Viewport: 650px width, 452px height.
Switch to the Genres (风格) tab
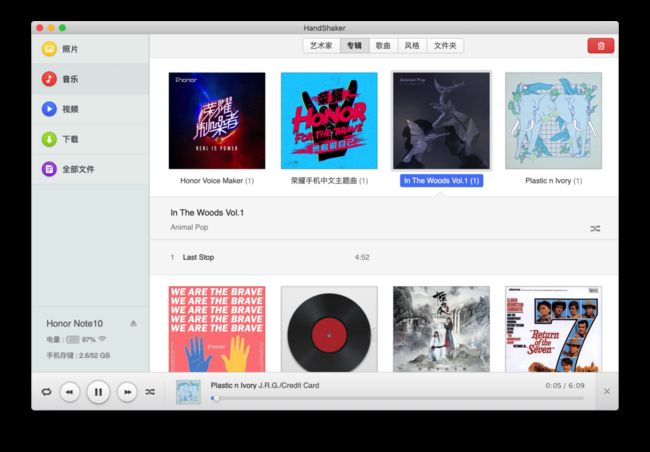[x=412, y=46]
